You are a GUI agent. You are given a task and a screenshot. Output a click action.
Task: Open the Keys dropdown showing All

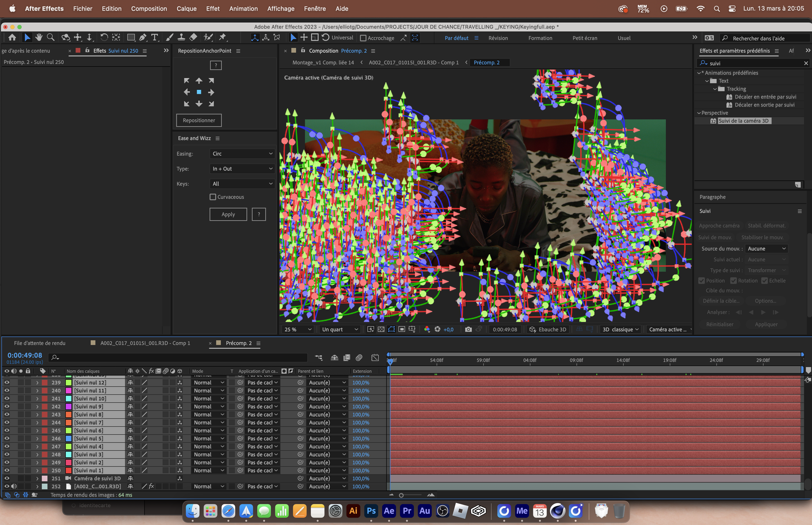242,184
